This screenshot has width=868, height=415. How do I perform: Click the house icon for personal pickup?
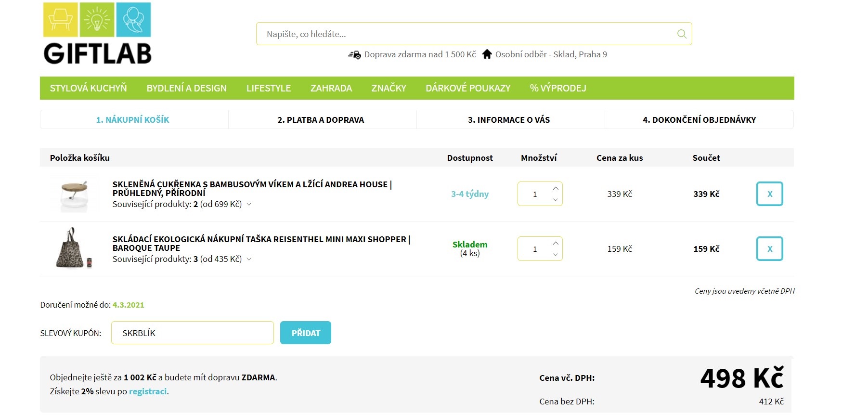point(487,54)
